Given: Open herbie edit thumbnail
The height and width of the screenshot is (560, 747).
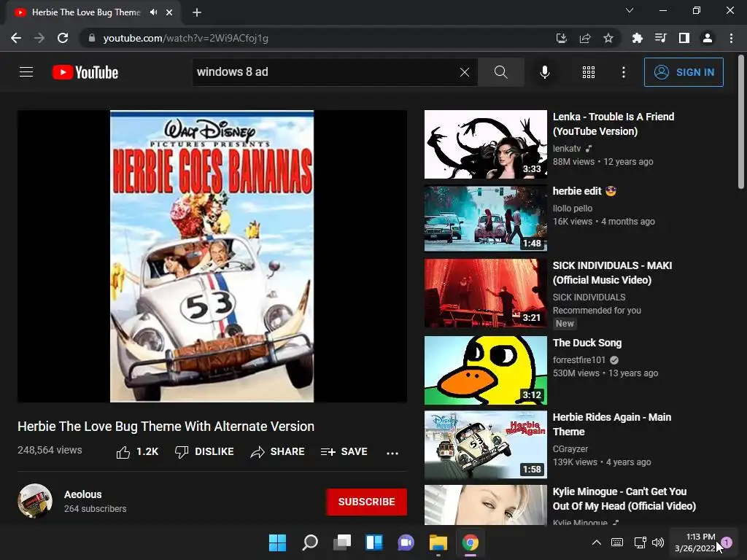Looking at the screenshot, I should pyautogui.click(x=485, y=219).
